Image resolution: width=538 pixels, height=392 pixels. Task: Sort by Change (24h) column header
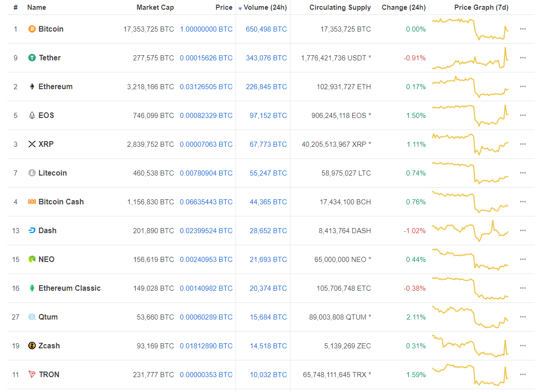click(403, 7)
